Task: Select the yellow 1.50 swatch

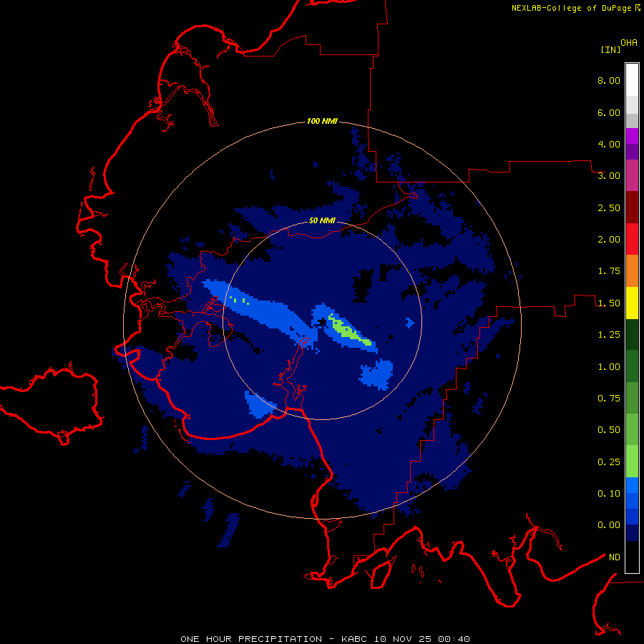Action: (x=632, y=303)
